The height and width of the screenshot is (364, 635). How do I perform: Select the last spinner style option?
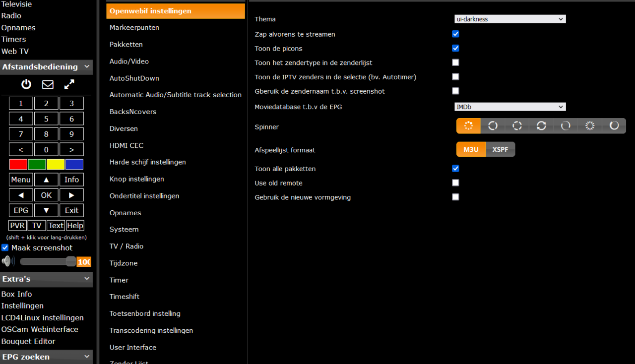click(x=614, y=126)
